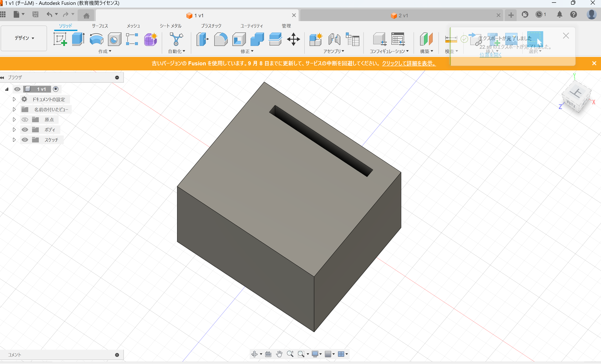The width and height of the screenshot is (601, 364).
Task: Expand the スケッチ node
Action: coord(14,140)
